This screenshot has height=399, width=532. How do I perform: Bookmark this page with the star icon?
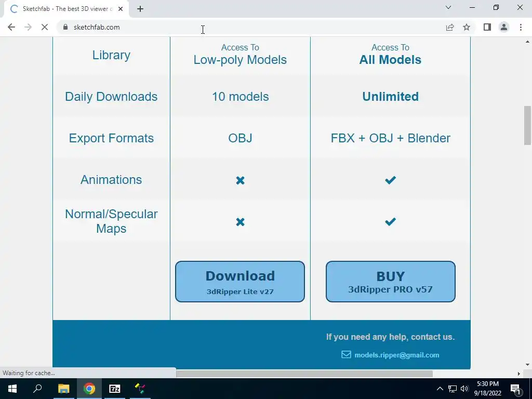pyautogui.click(x=467, y=27)
